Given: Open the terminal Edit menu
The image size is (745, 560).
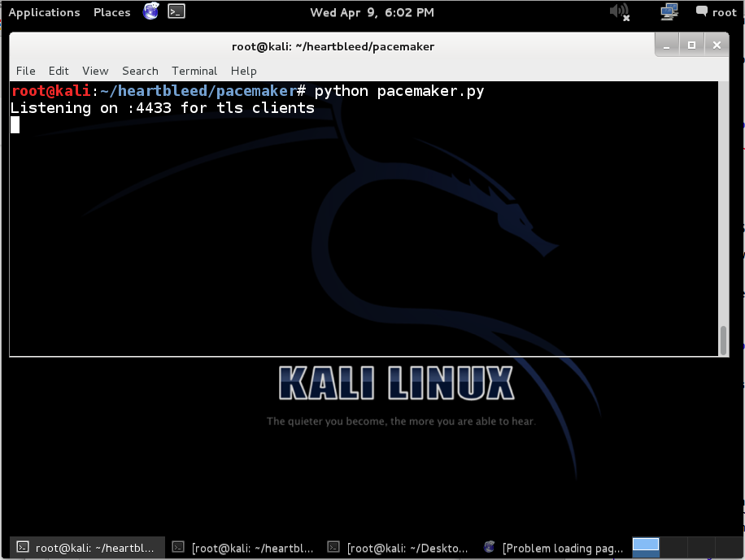Looking at the screenshot, I should coord(59,71).
